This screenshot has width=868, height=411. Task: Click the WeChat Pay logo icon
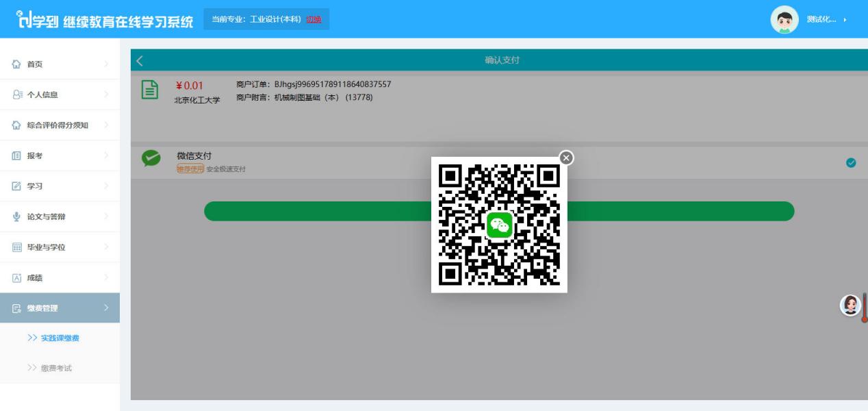151,158
